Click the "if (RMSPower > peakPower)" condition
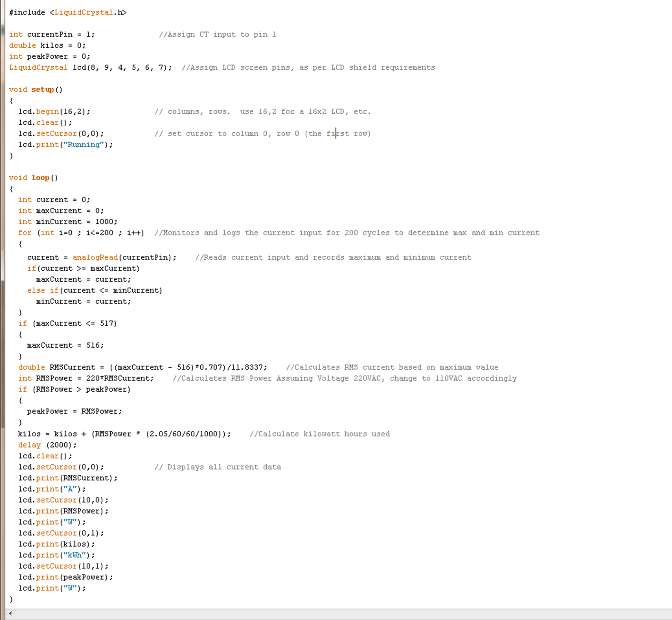This screenshot has height=620, width=672. 74,389
